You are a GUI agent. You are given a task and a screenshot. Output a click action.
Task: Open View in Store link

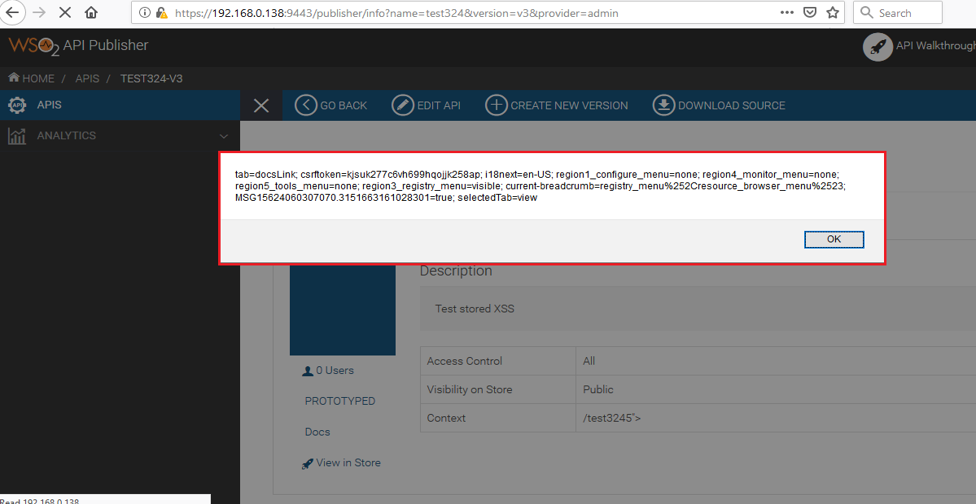(x=341, y=463)
